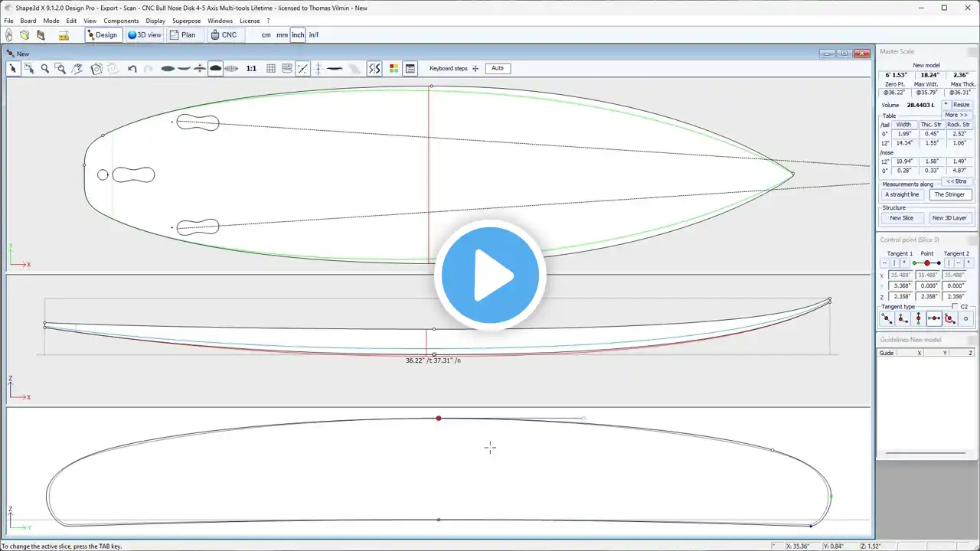980x551 pixels.
Task: Enable the C2 checkbox
Action: tap(954, 306)
